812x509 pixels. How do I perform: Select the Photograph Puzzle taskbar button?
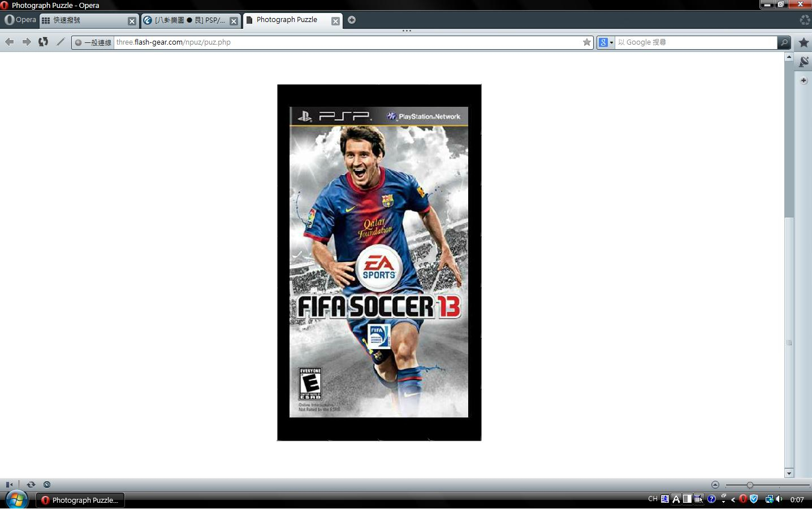80,500
